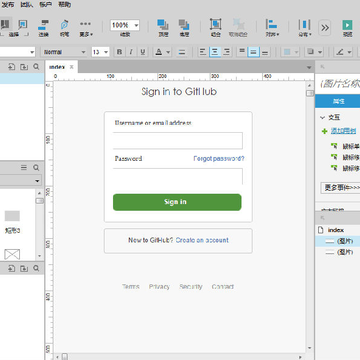Click the ungroup (取消组合) icon
360x360 pixels.
coord(238,28)
